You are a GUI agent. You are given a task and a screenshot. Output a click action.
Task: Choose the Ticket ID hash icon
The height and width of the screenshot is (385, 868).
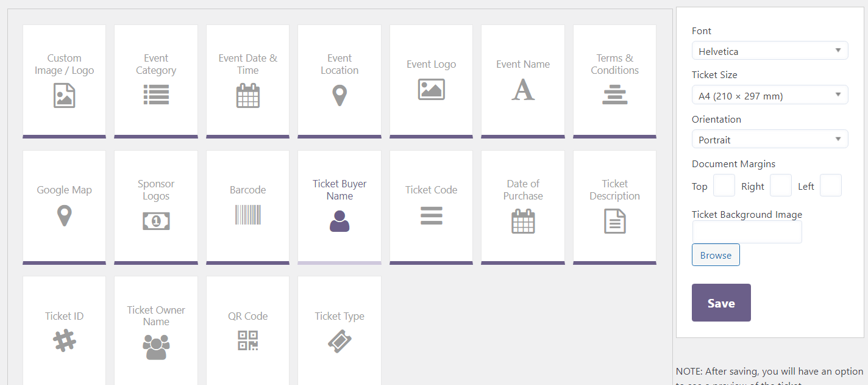(64, 340)
